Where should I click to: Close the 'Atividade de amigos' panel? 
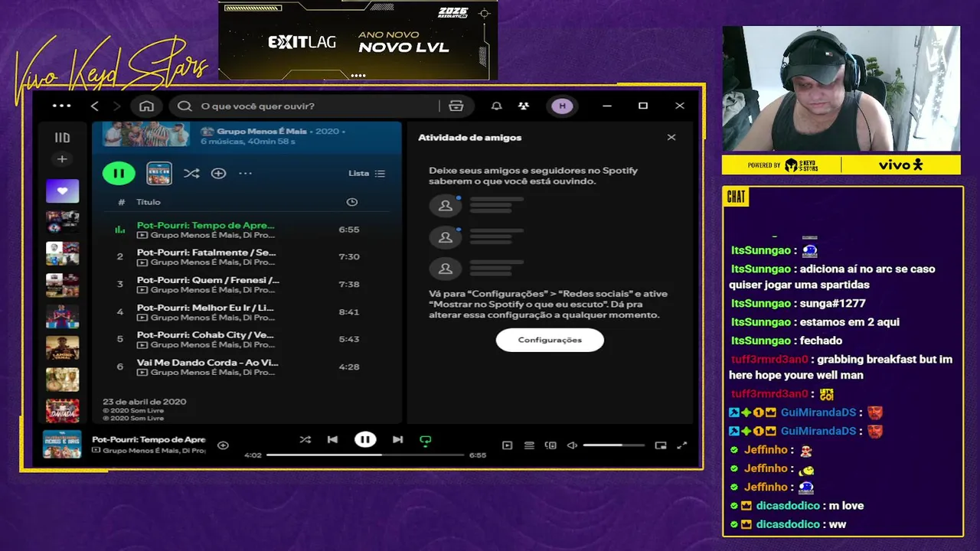coord(671,137)
